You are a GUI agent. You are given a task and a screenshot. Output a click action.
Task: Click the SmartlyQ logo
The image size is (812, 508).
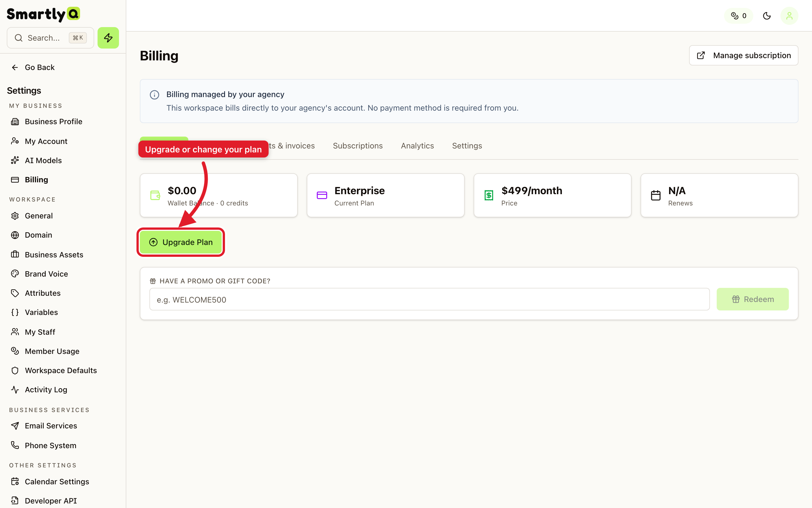coord(43,14)
